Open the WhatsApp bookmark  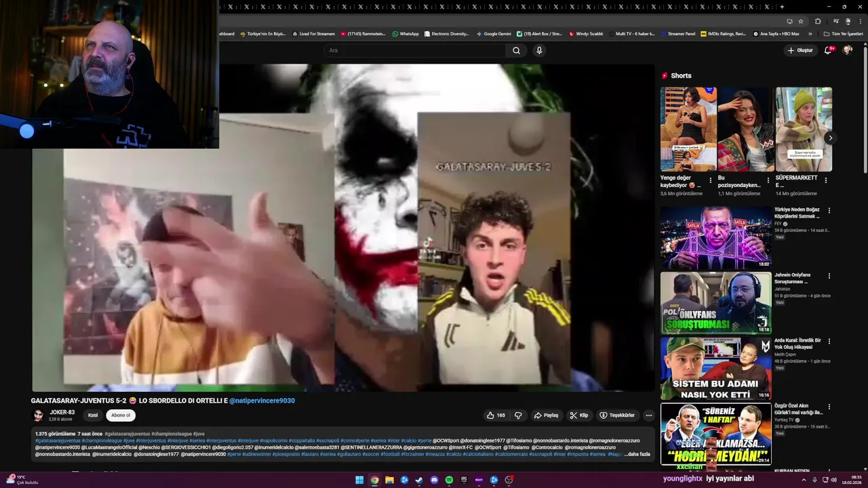405,33
